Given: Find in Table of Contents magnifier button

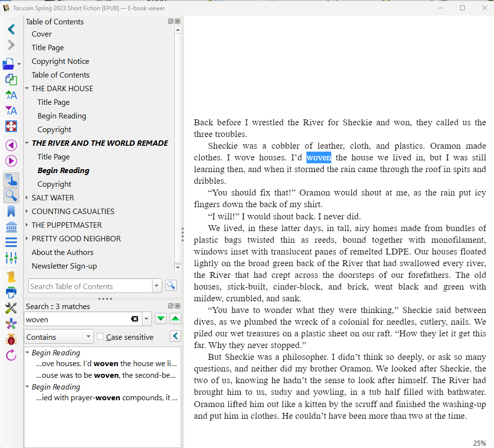Looking at the screenshot, I should tap(171, 286).
